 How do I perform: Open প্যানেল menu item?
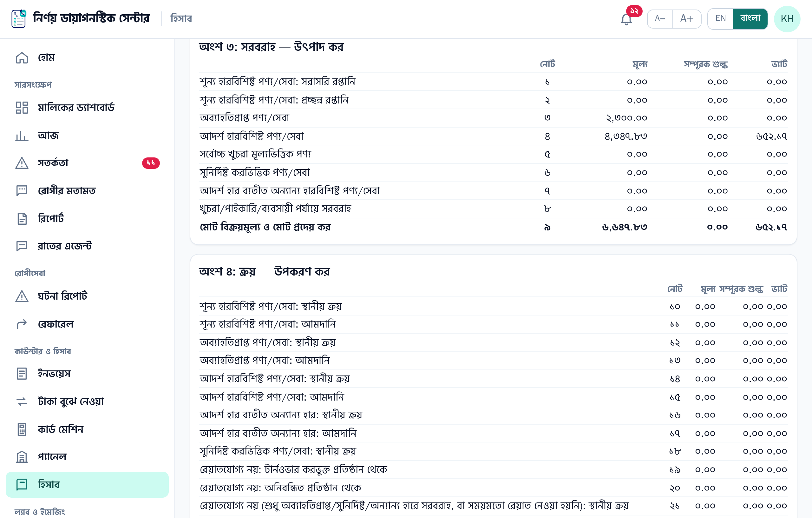coord(87,456)
